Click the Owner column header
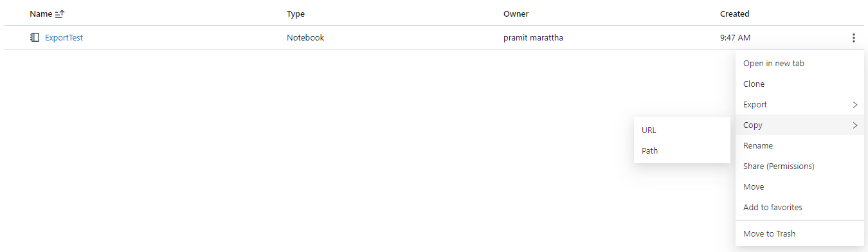 [516, 14]
